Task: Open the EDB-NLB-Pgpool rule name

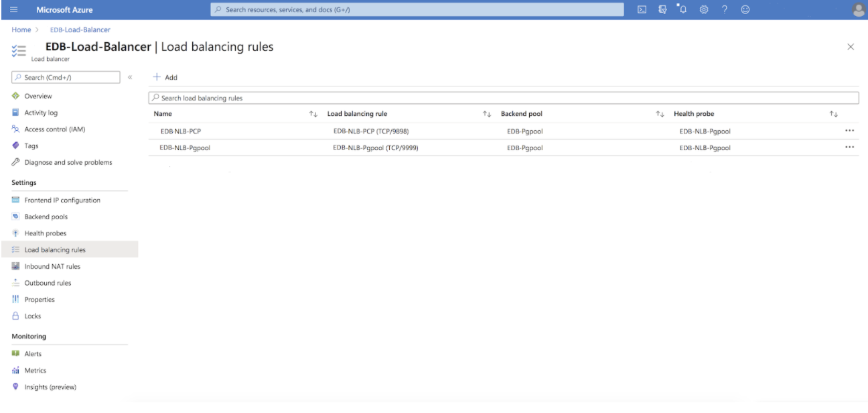Action: (185, 147)
